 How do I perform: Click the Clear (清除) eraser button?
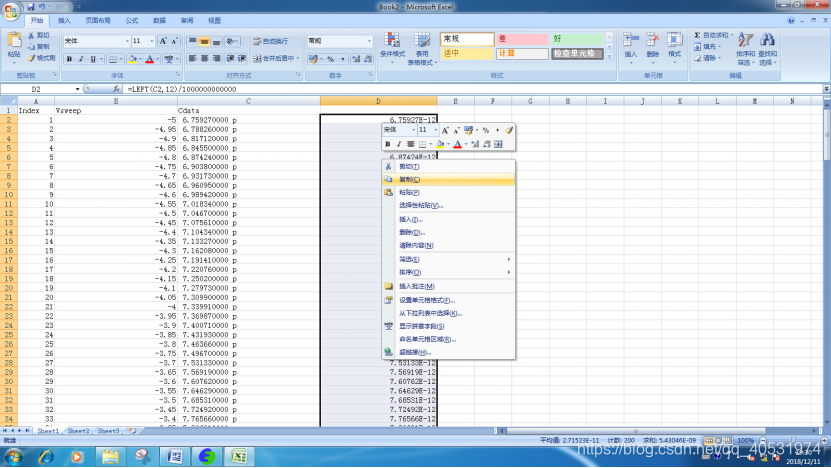coord(708,58)
